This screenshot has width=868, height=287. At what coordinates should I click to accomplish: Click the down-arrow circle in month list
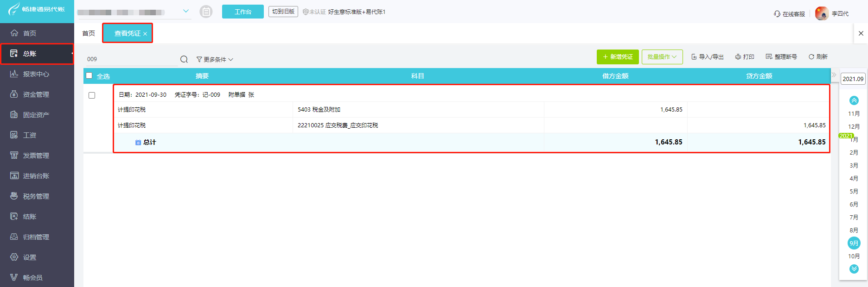pos(854,269)
